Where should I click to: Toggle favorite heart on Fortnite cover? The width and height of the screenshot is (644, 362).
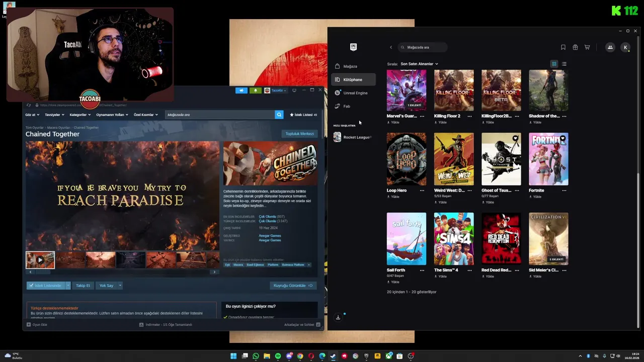(x=562, y=138)
